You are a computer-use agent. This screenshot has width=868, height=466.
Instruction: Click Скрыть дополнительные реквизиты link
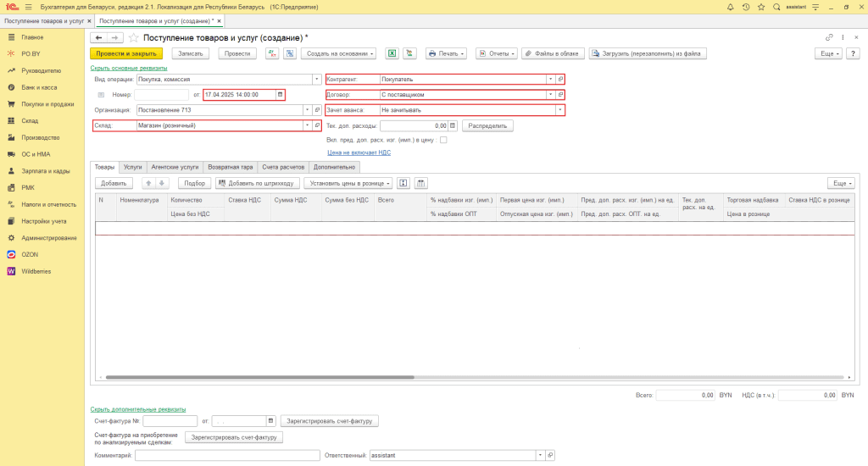138,409
